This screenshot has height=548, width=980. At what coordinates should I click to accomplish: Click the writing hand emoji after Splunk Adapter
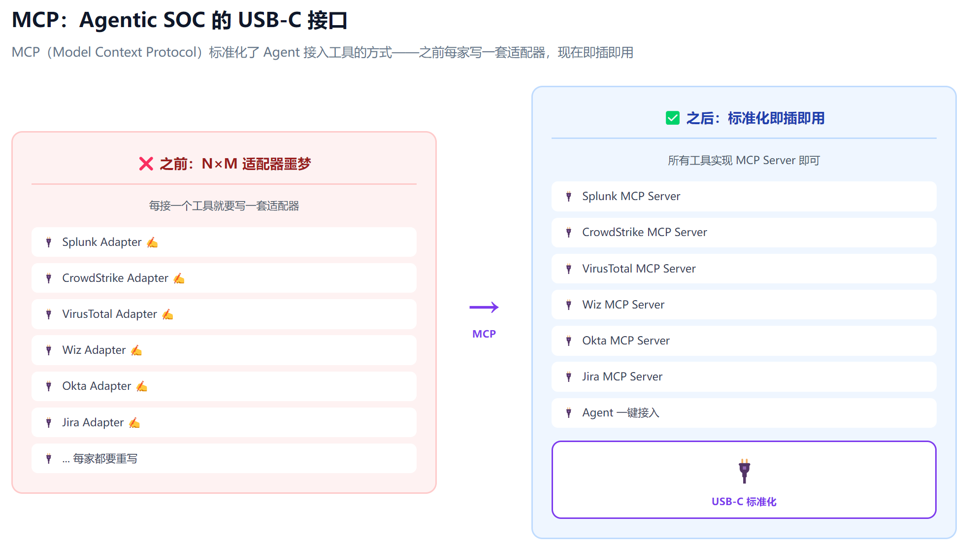[x=152, y=242]
